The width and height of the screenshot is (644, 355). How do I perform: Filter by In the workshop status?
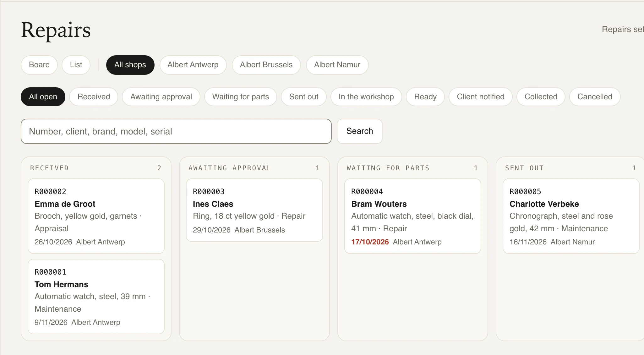tap(366, 97)
